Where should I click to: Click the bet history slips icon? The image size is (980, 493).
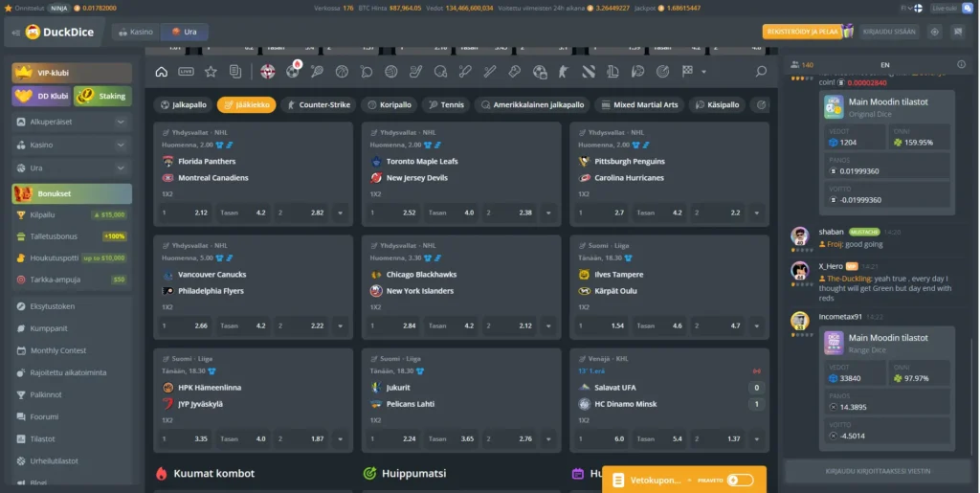(x=235, y=72)
